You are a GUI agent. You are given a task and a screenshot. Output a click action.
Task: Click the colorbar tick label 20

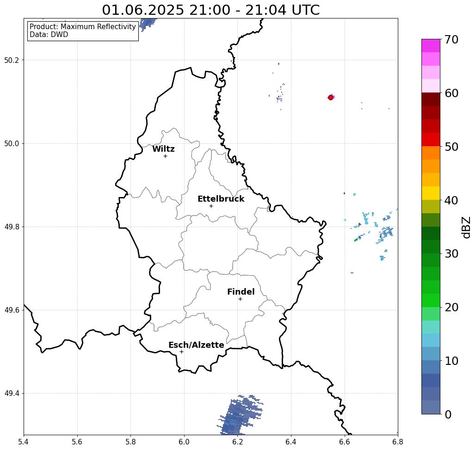point(451,308)
